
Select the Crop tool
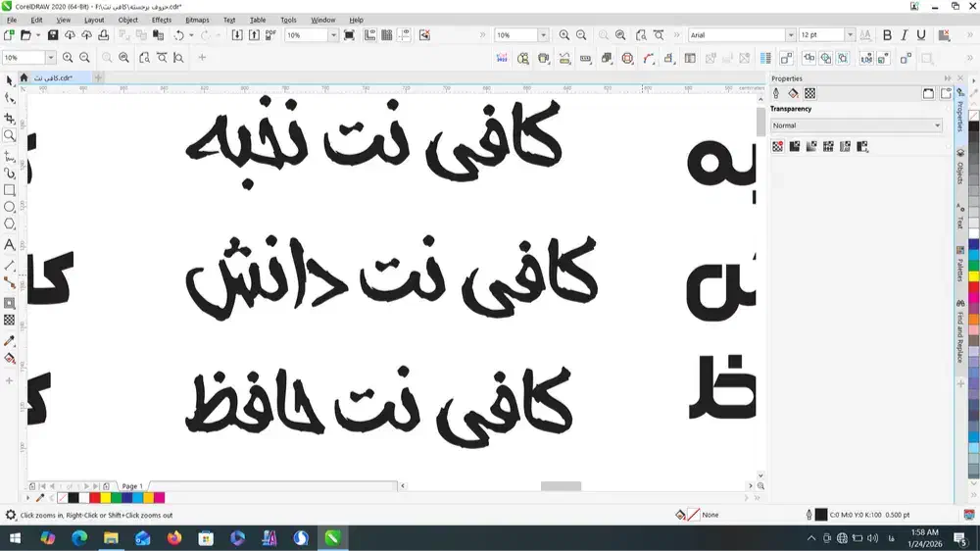coord(10,118)
